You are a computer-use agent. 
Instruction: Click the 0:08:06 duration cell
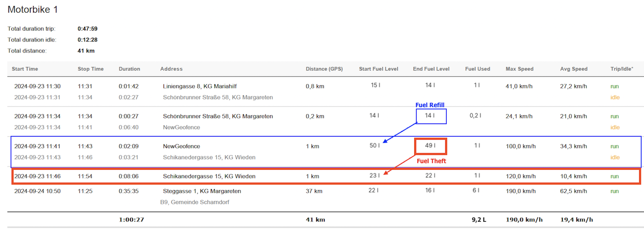click(x=128, y=176)
